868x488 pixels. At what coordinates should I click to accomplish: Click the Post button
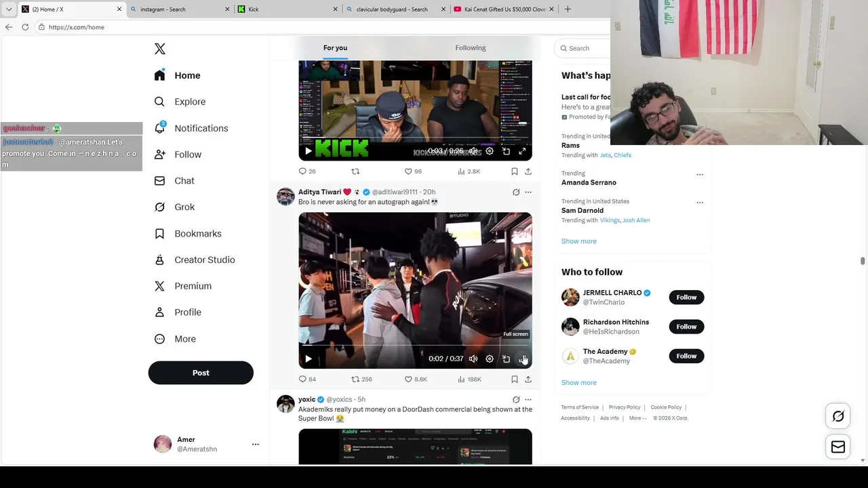coord(201,373)
